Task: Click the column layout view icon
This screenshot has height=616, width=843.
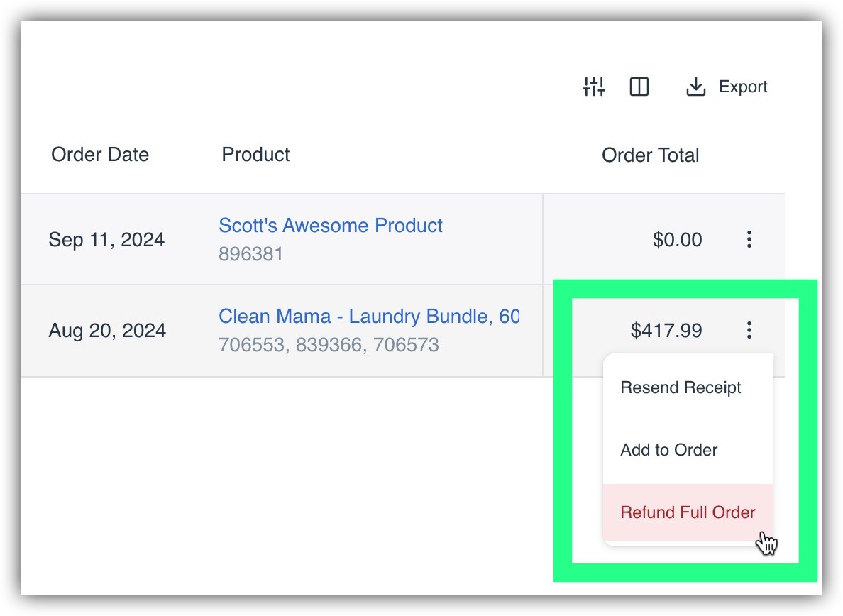Action: [x=639, y=87]
